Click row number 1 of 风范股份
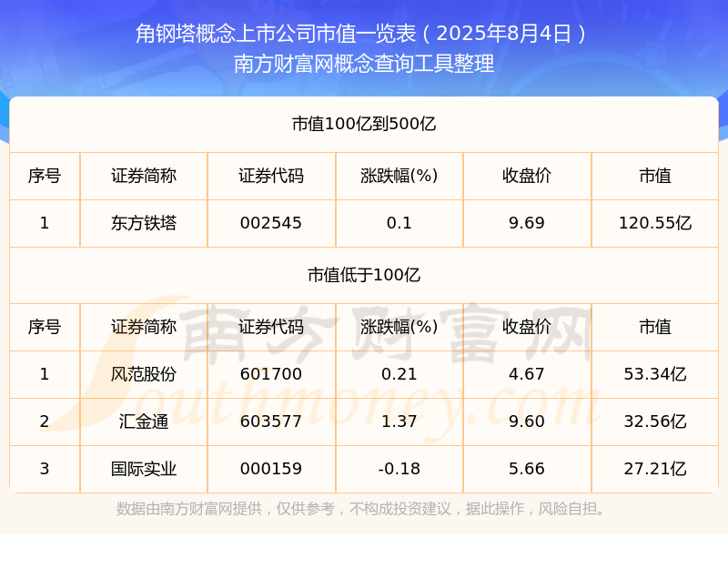The image size is (728, 579). pyautogui.click(x=45, y=374)
